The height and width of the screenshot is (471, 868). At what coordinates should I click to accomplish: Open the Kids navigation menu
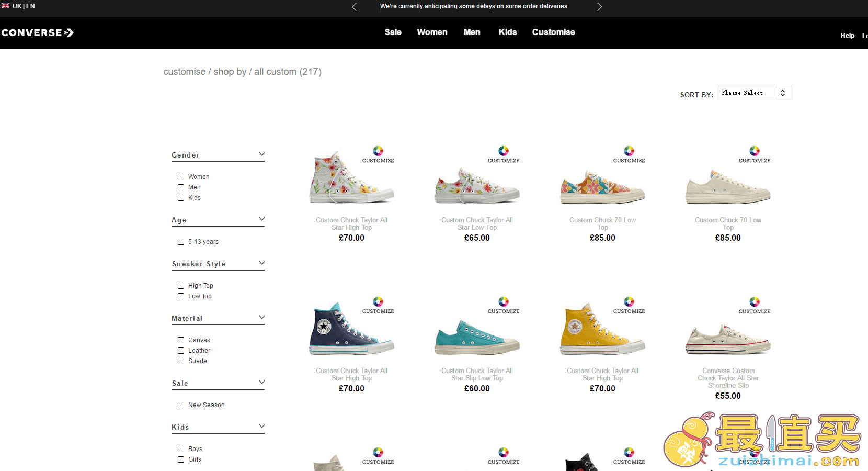click(x=507, y=32)
